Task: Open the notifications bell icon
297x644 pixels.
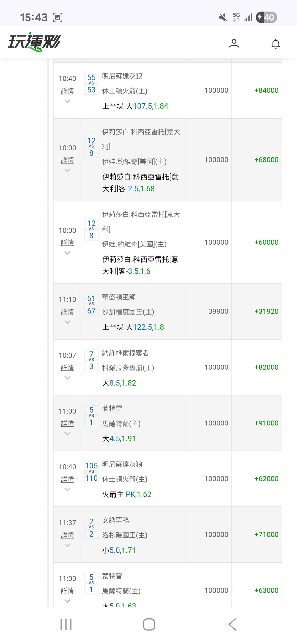Action: tap(276, 44)
